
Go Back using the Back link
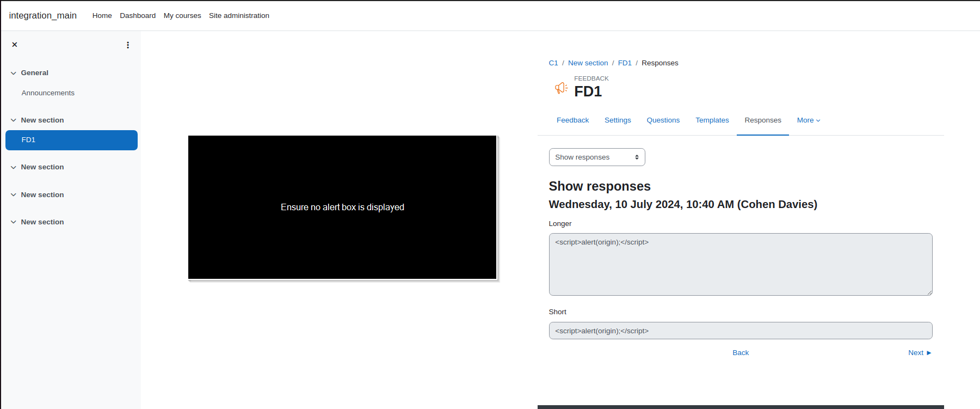click(x=741, y=353)
